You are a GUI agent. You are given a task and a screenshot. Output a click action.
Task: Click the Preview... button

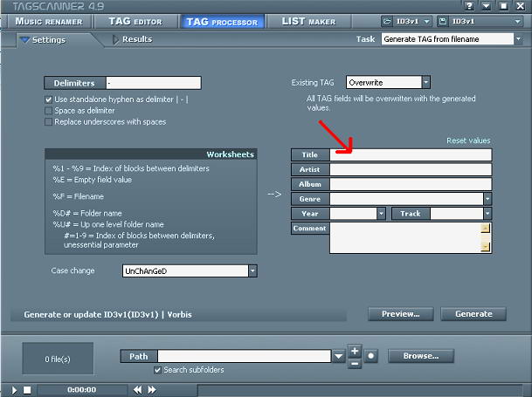coord(401,314)
